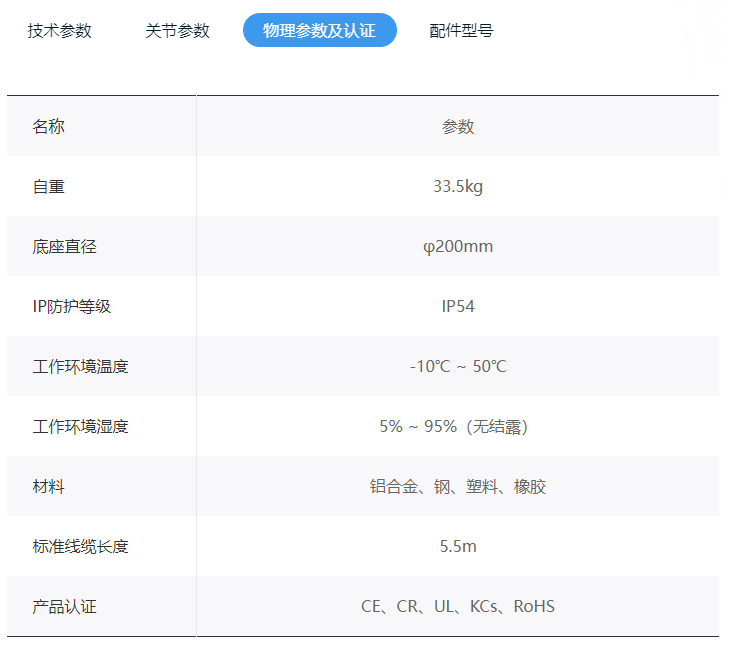
Task: Click the IP54 rating value
Action: pyautogui.click(x=458, y=306)
